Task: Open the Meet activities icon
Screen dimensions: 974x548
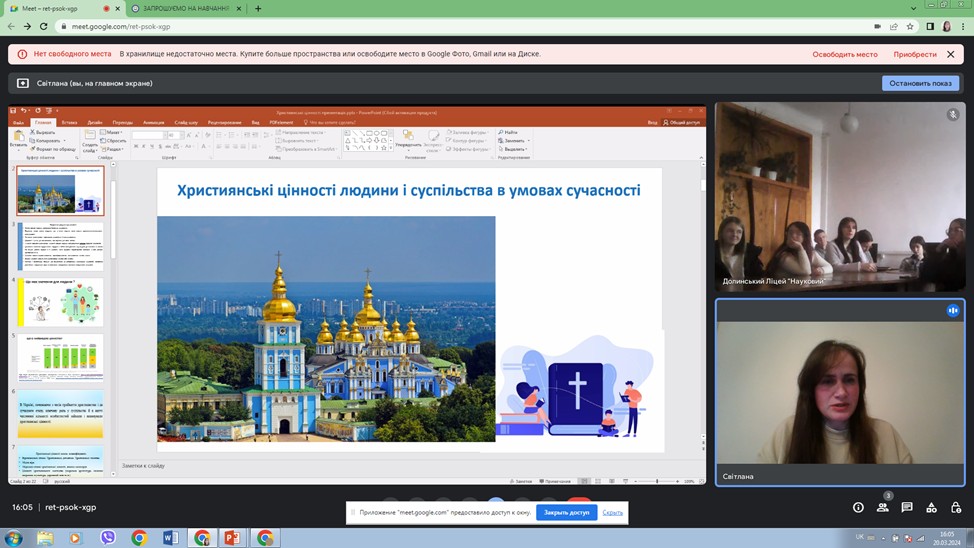Action: click(931, 508)
